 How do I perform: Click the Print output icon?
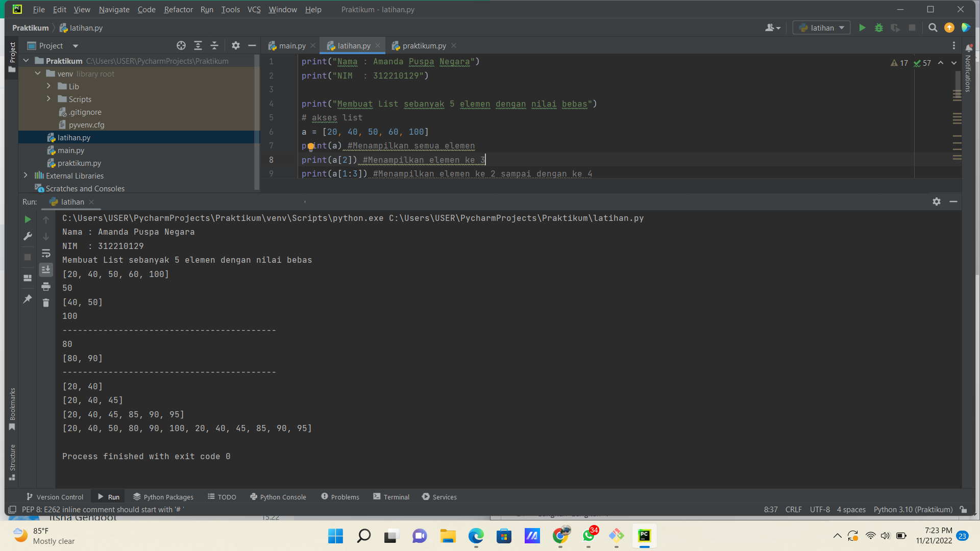pos(46,286)
